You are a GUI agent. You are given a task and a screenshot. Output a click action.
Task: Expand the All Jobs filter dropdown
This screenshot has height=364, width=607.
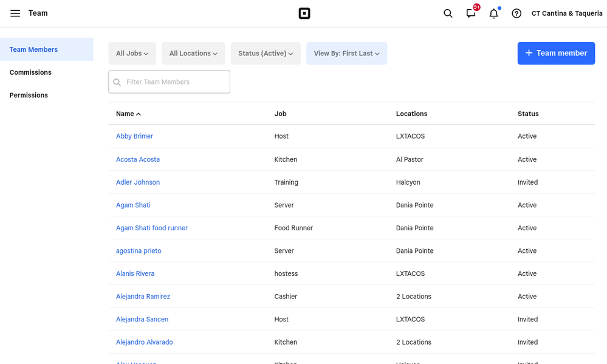point(132,53)
